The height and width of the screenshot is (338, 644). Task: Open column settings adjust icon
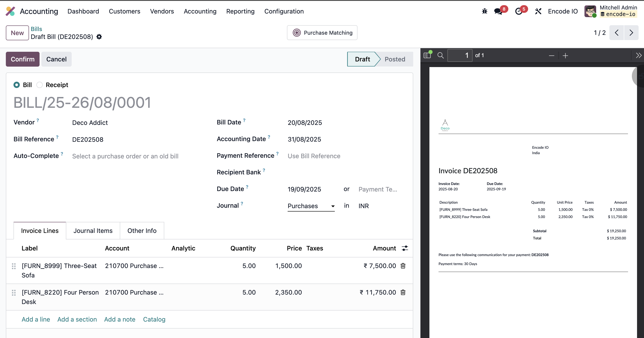(x=405, y=248)
